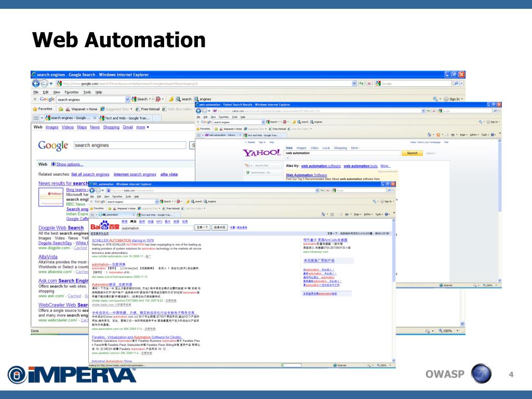Open the File menu in the Google window
The image size is (532, 399).
(36, 92)
